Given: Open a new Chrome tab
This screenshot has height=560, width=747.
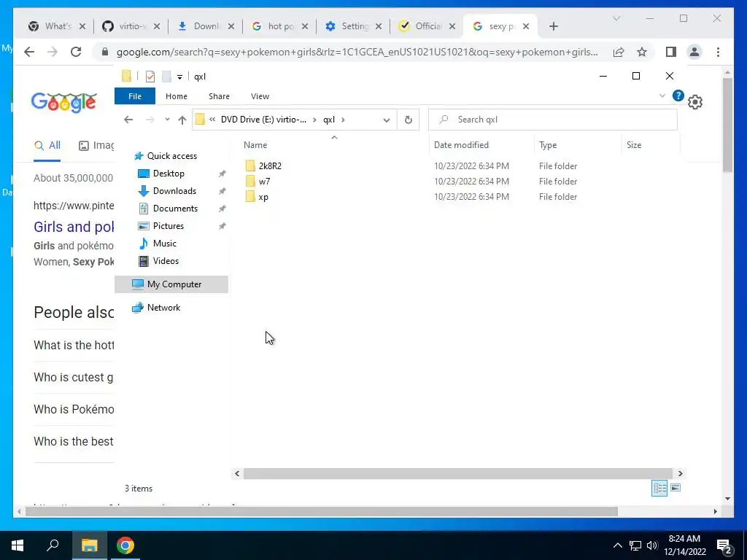Looking at the screenshot, I should (553, 26).
